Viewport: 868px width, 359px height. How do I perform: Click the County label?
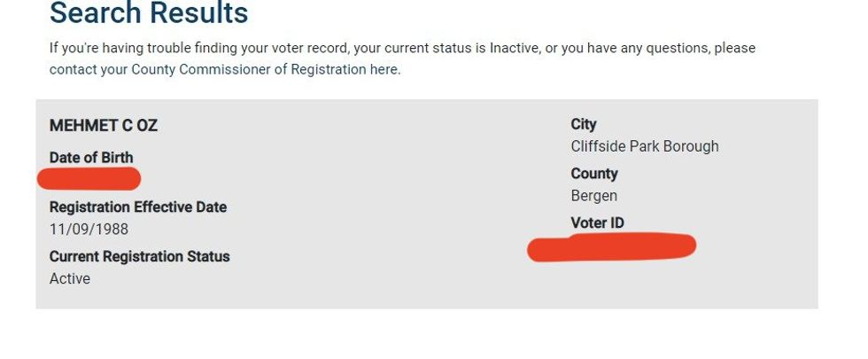(x=594, y=174)
